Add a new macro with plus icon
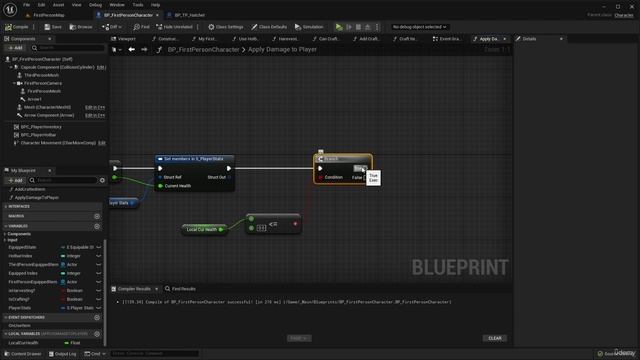Screen dimensions: 640x360 (x=97, y=216)
